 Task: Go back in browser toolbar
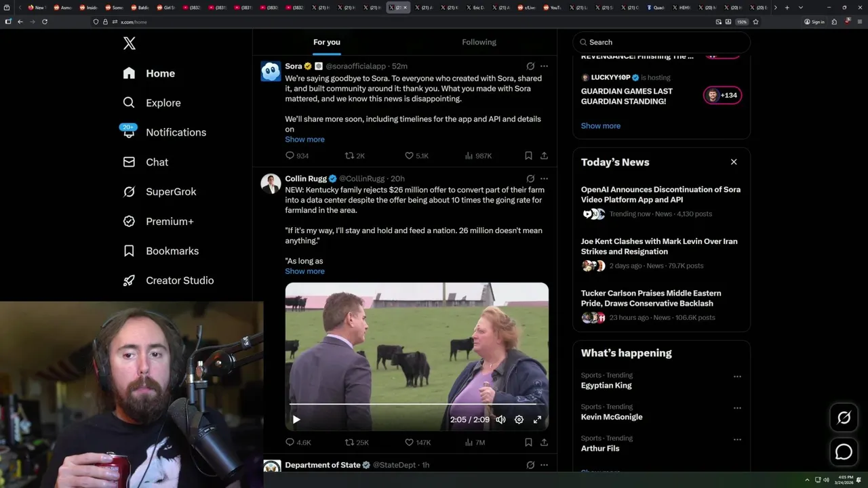20,22
